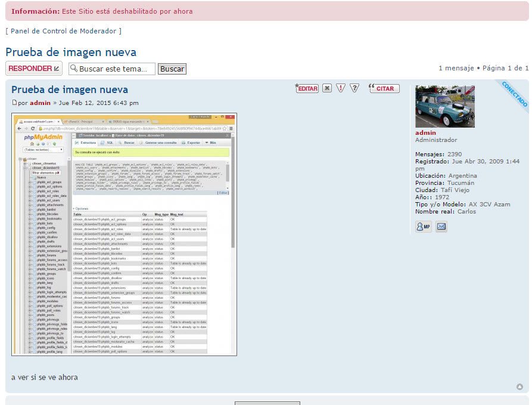Quote the post with CITAR
The image size is (532, 405).
[x=382, y=88]
